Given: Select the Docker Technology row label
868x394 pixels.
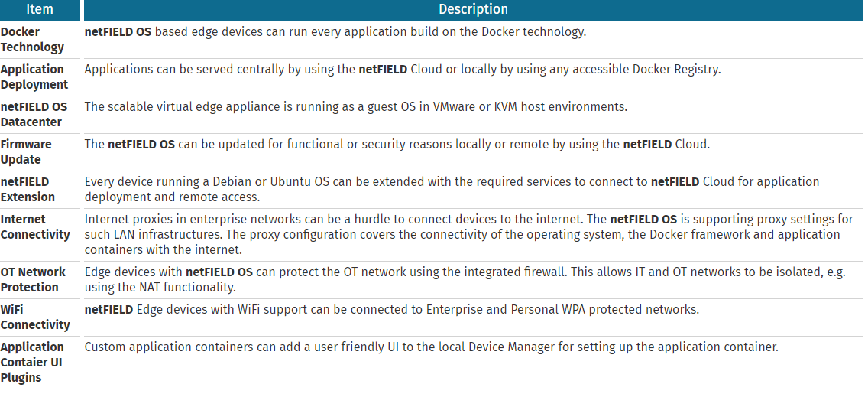Looking at the screenshot, I should pos(32,39).
